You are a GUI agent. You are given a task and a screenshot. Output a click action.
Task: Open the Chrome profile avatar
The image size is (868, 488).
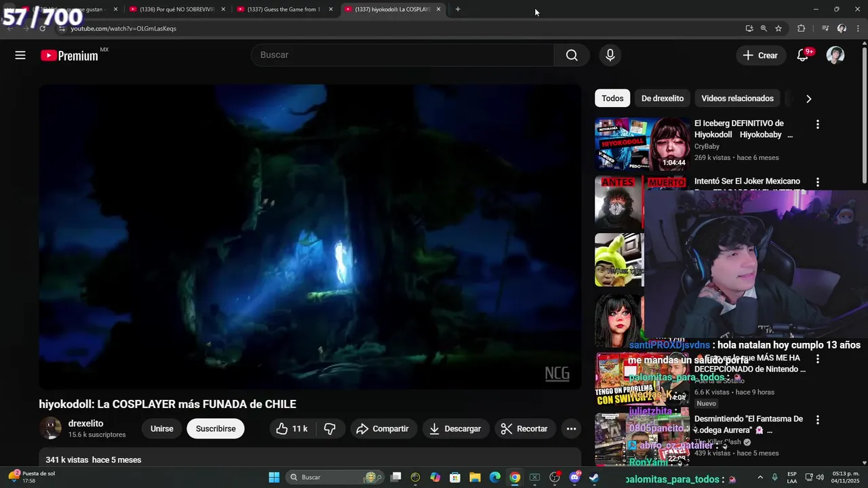tap(842, 28)
